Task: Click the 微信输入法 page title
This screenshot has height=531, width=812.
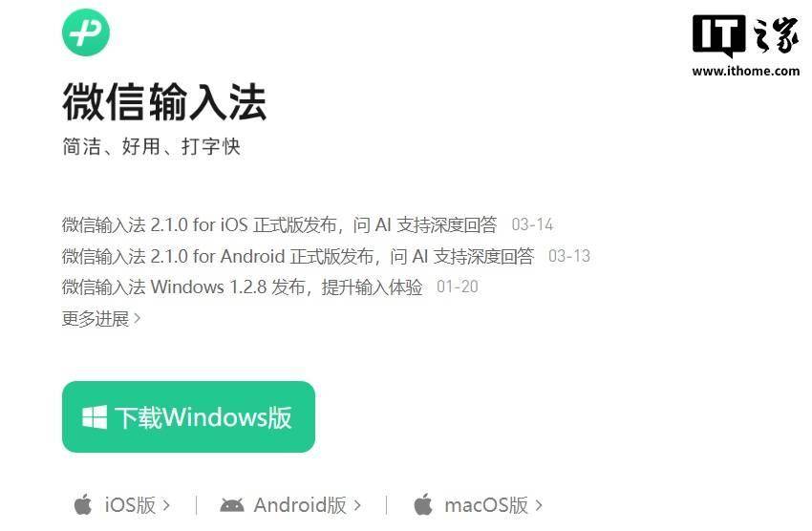Action: [164, 102]
